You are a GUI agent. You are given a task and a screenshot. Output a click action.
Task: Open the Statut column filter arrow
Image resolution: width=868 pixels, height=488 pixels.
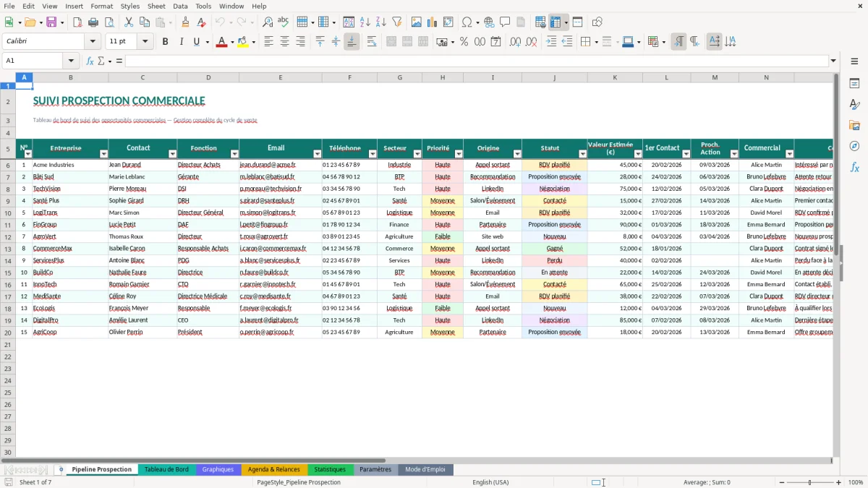(x=583, y=154)
